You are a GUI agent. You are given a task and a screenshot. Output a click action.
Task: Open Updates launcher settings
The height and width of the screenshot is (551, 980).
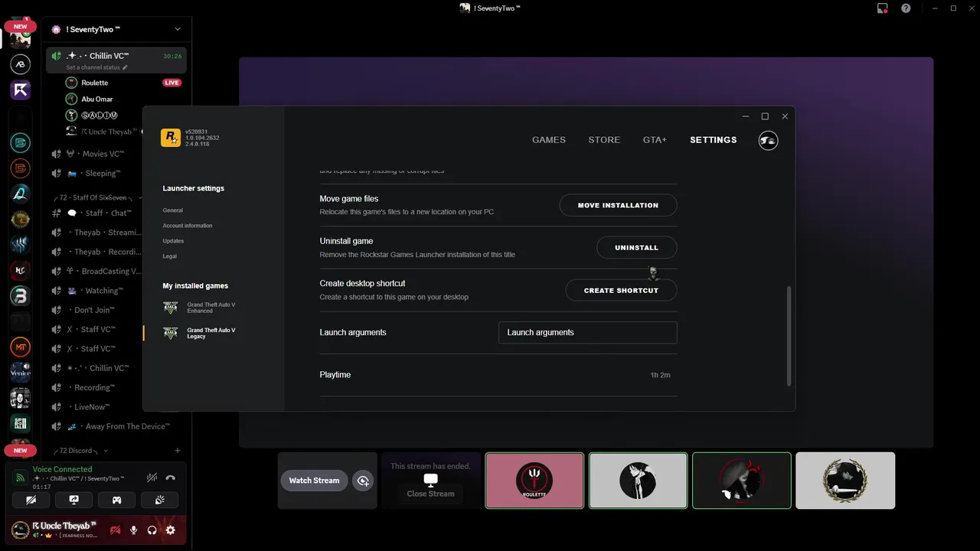click(x=173, y=241)
